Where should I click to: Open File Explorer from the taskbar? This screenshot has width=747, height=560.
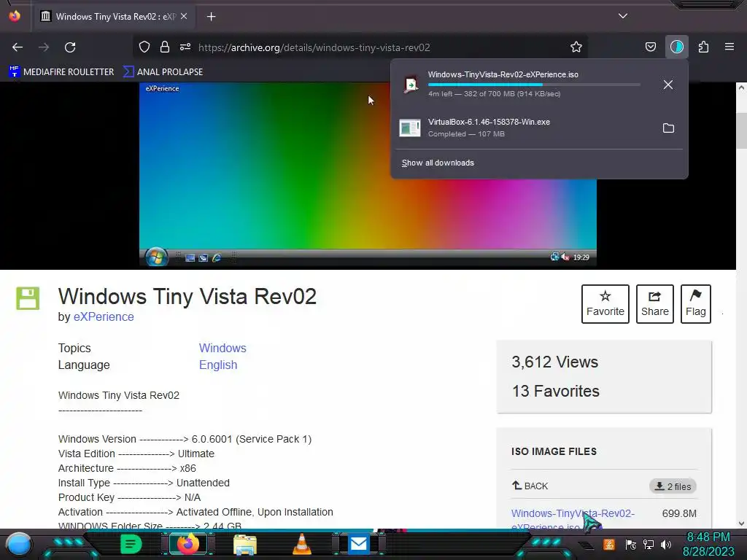click(x=245, y=545)
